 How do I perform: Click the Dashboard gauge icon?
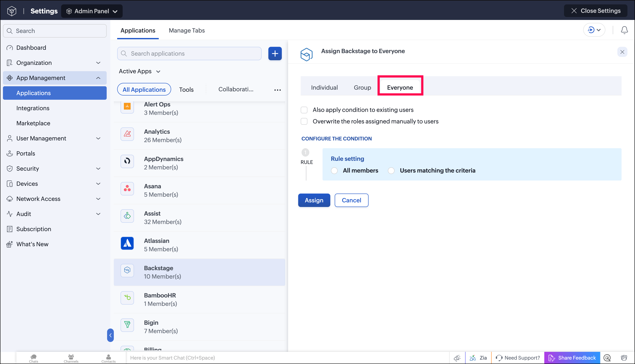[x=9, y=48]
